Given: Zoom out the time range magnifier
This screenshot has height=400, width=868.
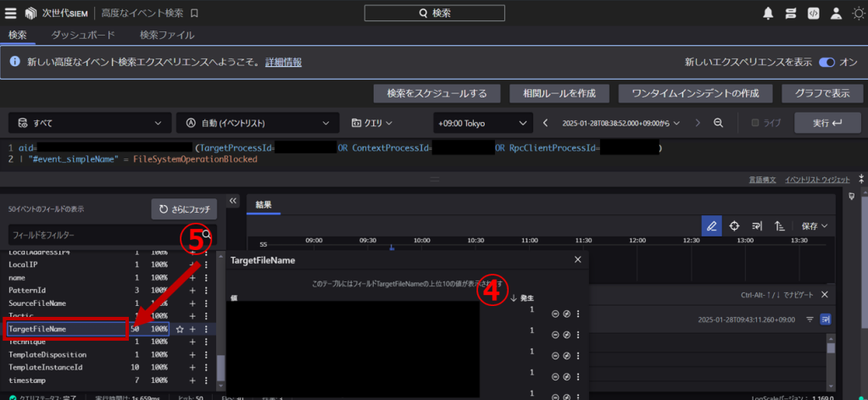Looking at the screenshot, I should tap(718, 123).
